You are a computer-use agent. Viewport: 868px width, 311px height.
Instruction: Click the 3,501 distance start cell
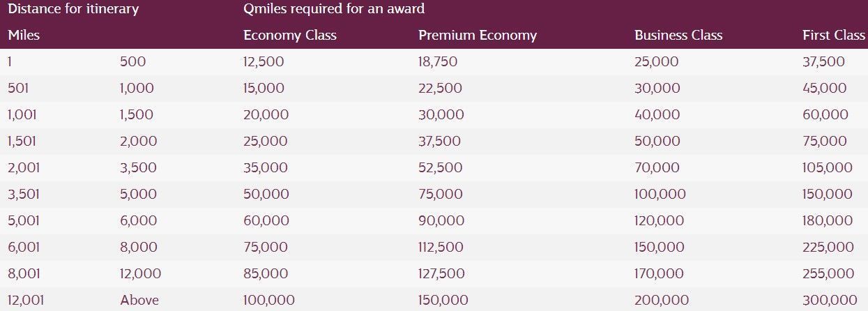(x=23, y=194)
